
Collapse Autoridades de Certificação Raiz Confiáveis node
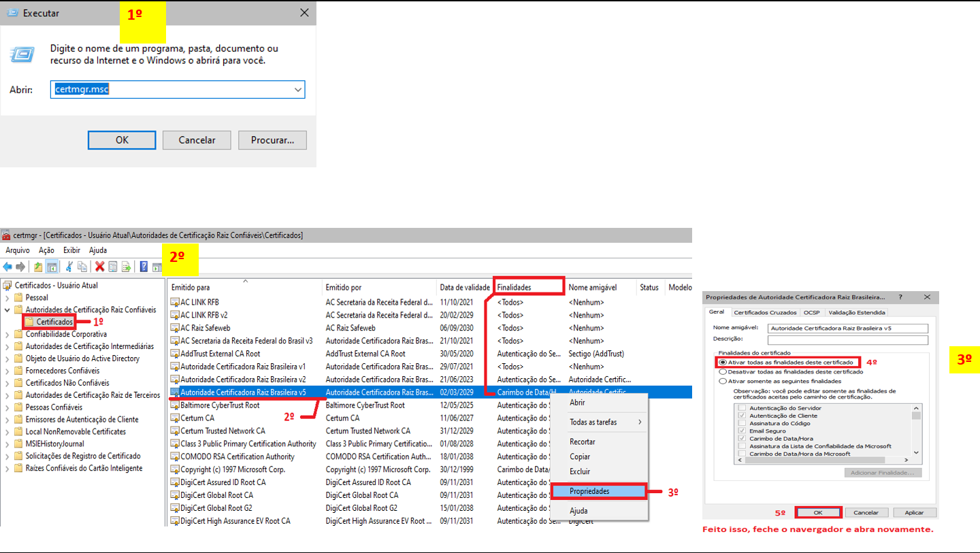click(7, 310)
